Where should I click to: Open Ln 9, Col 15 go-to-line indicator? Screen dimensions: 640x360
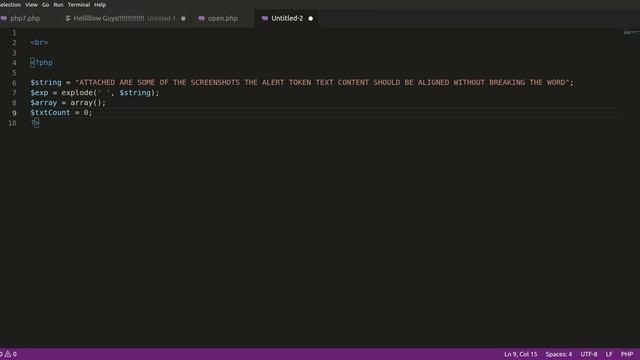(x=520, y=354)
